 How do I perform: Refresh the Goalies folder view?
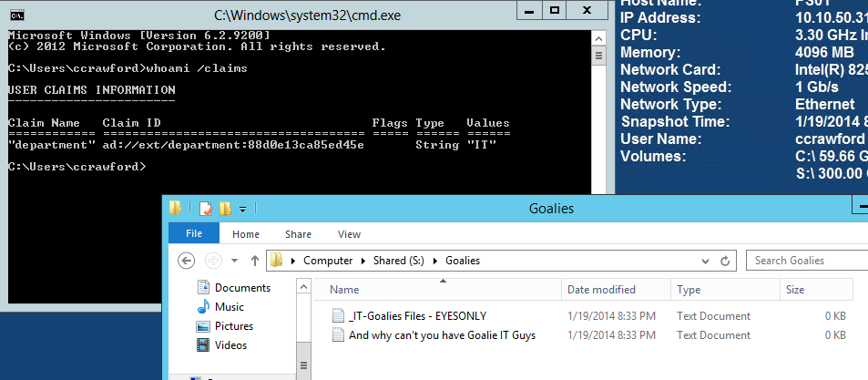(x=726, y=261)
